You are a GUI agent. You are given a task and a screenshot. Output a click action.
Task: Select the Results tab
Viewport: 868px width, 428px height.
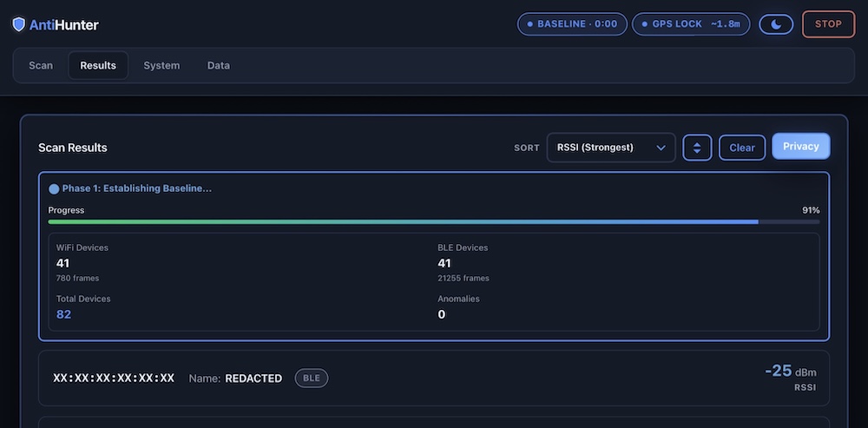click(x=98, y=65)
